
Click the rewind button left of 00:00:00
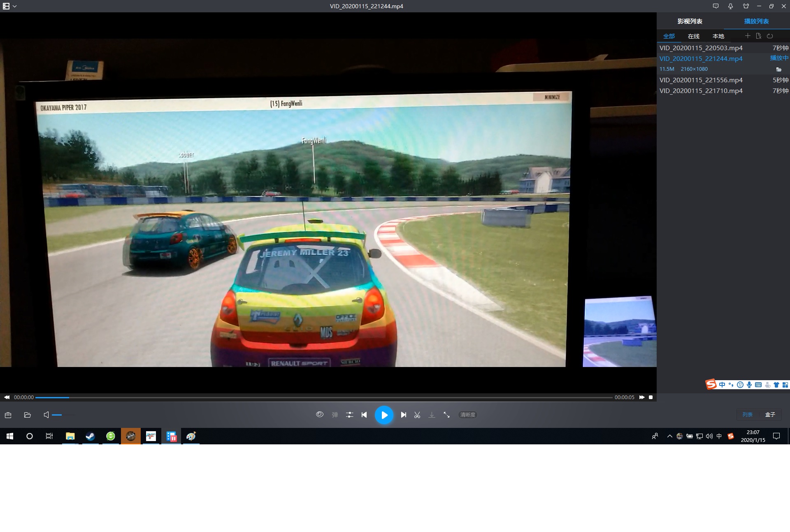click(7, 397)
